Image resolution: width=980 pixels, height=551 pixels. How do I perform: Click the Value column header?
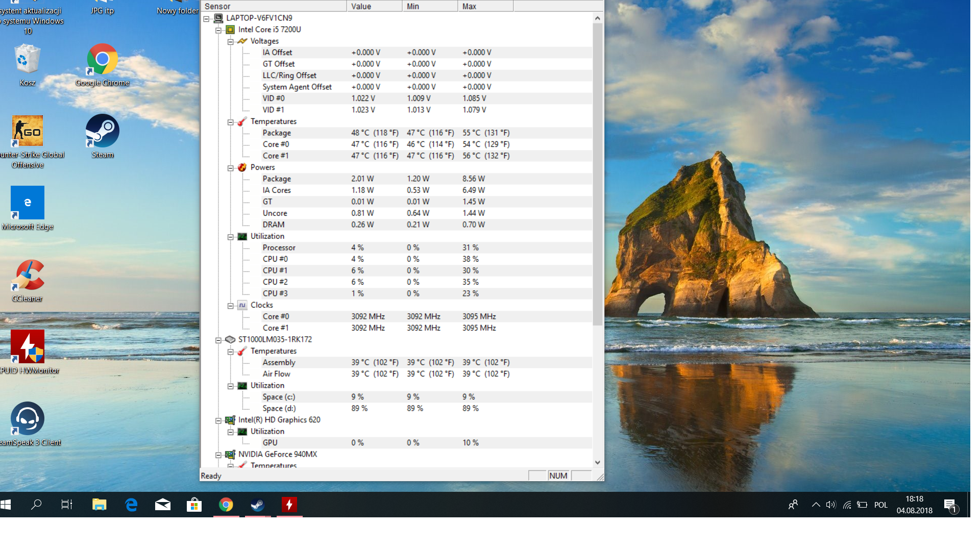(x=374, y=6)
